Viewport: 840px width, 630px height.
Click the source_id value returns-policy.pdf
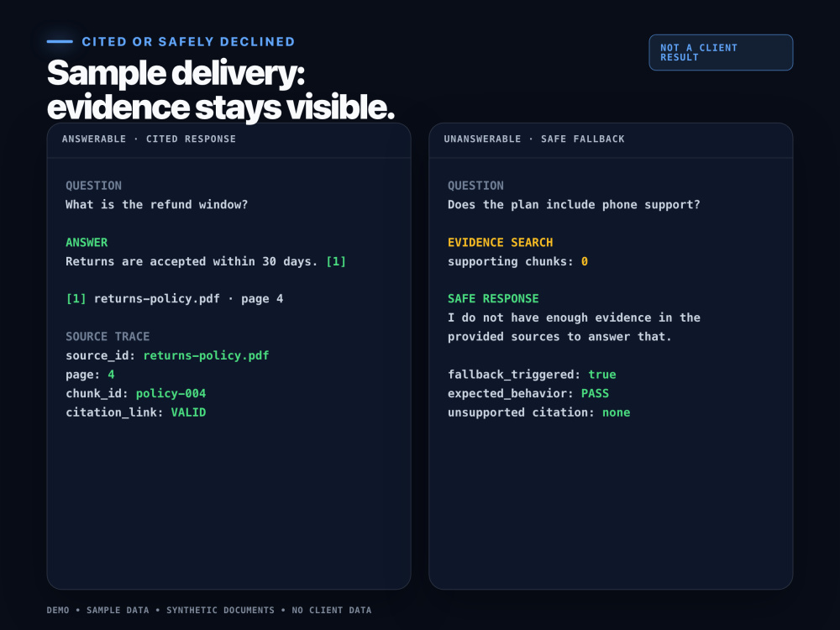207,355
